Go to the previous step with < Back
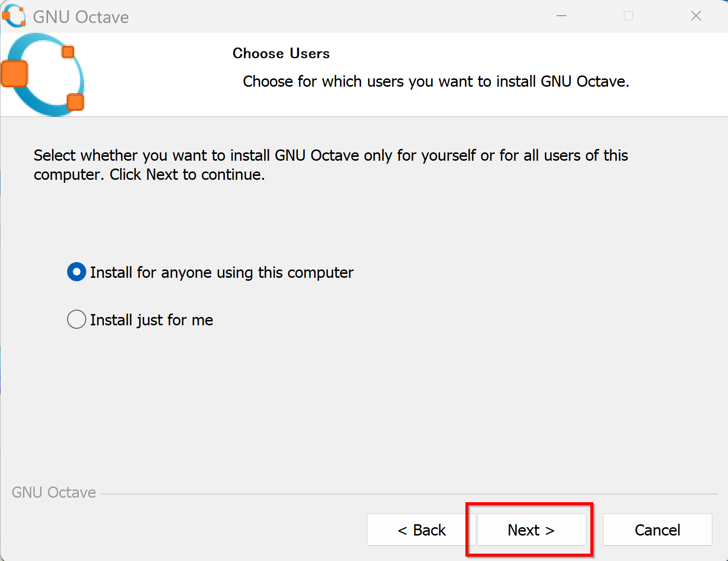Screen dimensions: 728x561 [421, 530]
